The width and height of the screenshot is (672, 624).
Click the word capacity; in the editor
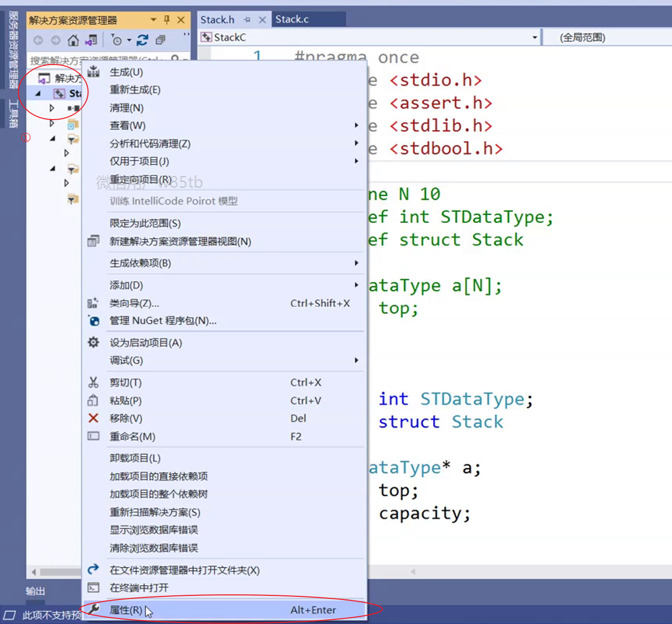point(425,514)
